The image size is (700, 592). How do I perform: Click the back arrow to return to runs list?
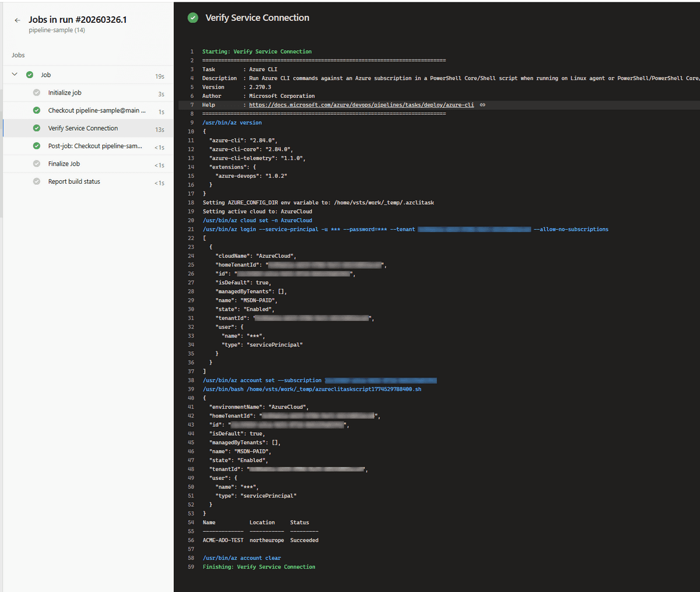point(17,19)
